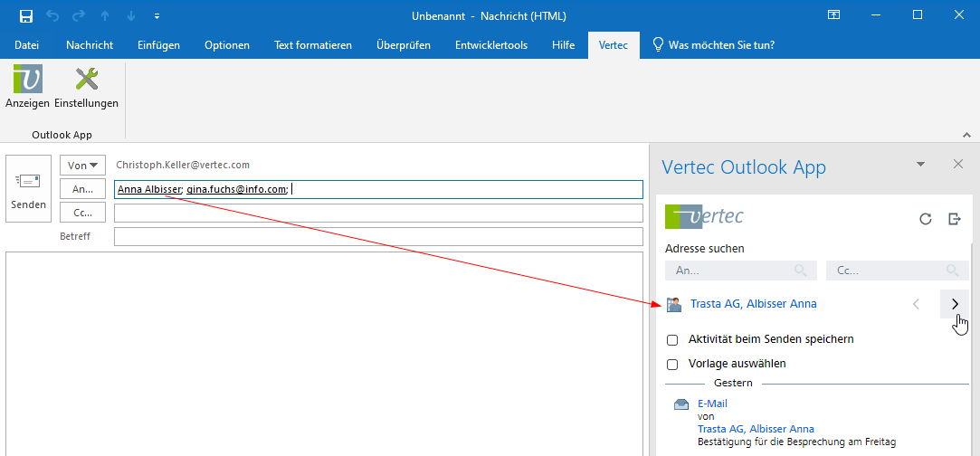Click the Senden envelope button
Viewport: 980px width, 456px height.
[28, 192]
